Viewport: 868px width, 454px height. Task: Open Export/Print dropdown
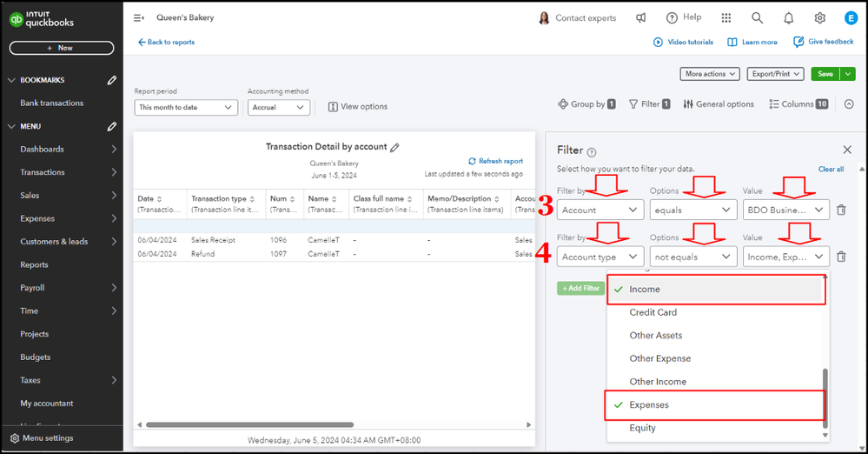click(775, 74)
